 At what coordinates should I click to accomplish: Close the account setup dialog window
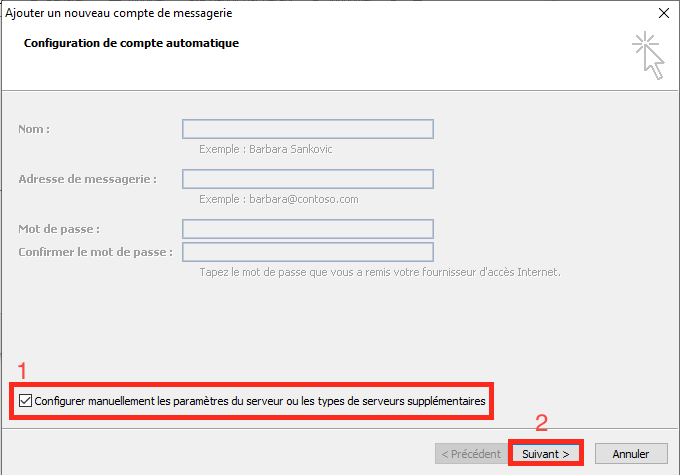[663, 13]
